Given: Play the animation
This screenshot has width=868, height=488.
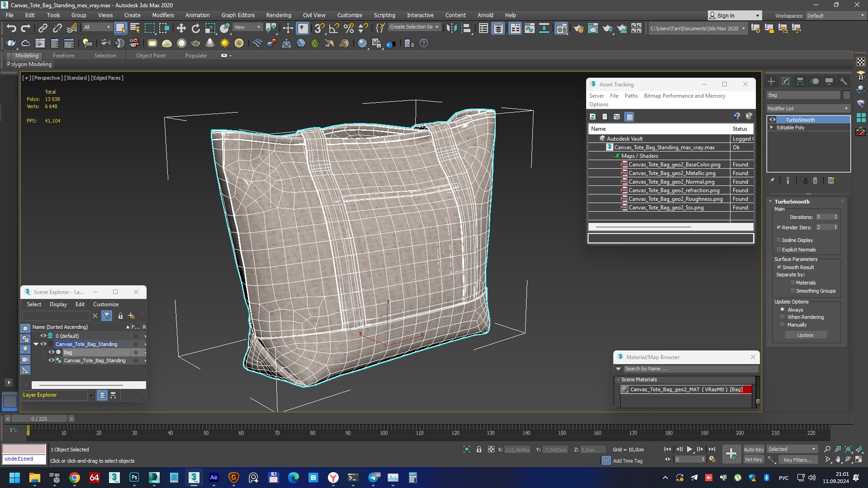Looking at the screenshot, I should (x=689, y=449).
